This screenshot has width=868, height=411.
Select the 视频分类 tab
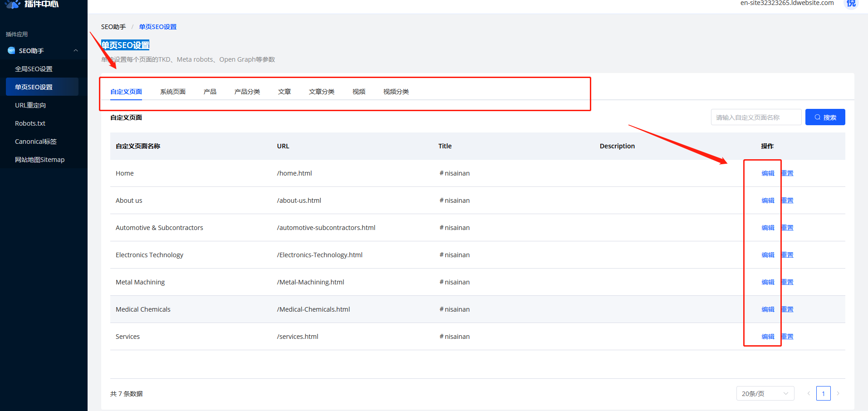(x=396, y=92)
